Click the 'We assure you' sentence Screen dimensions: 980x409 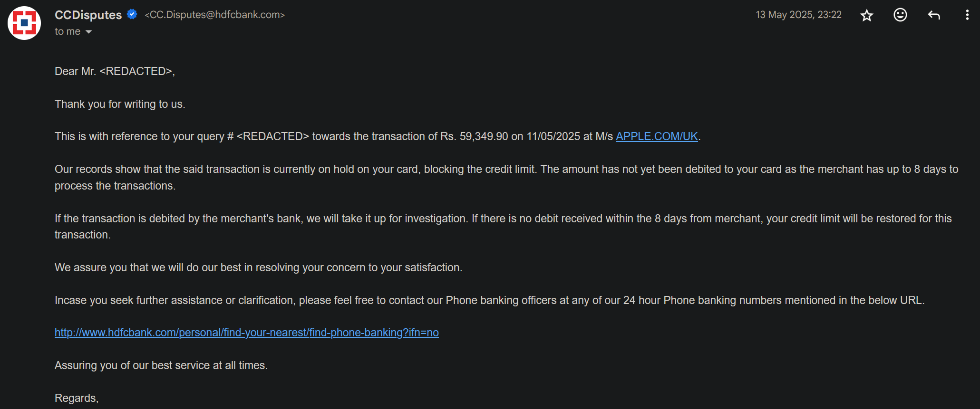(x=258, y=267)
